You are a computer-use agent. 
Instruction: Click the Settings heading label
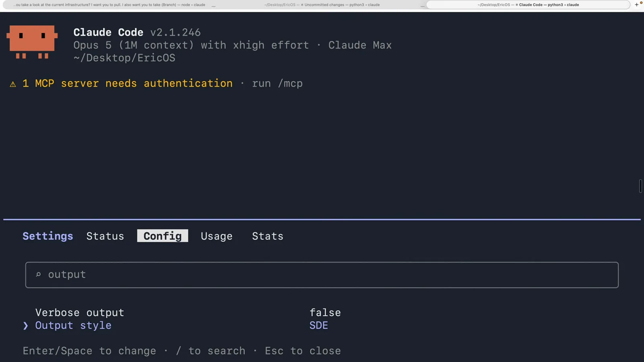coord(48,236)
